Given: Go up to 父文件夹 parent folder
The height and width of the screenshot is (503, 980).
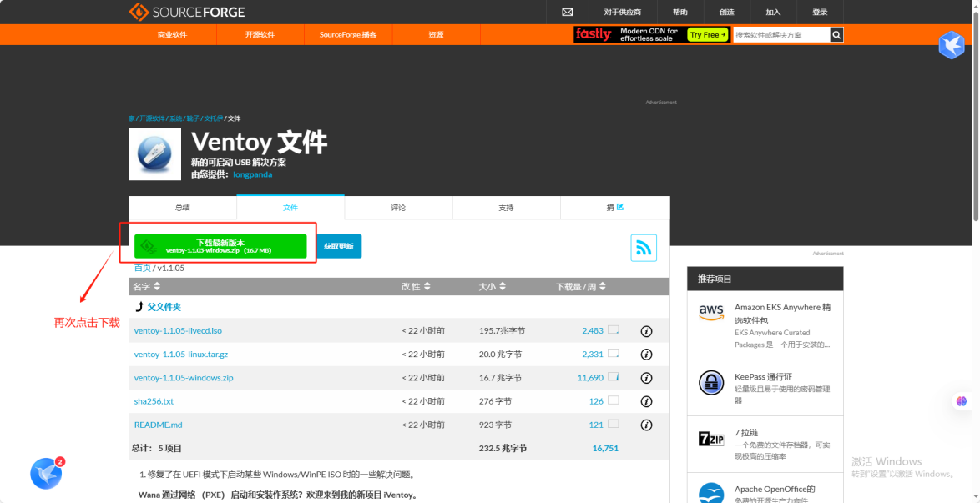Looking at the screenshot, I should click(x=163, y=307).
